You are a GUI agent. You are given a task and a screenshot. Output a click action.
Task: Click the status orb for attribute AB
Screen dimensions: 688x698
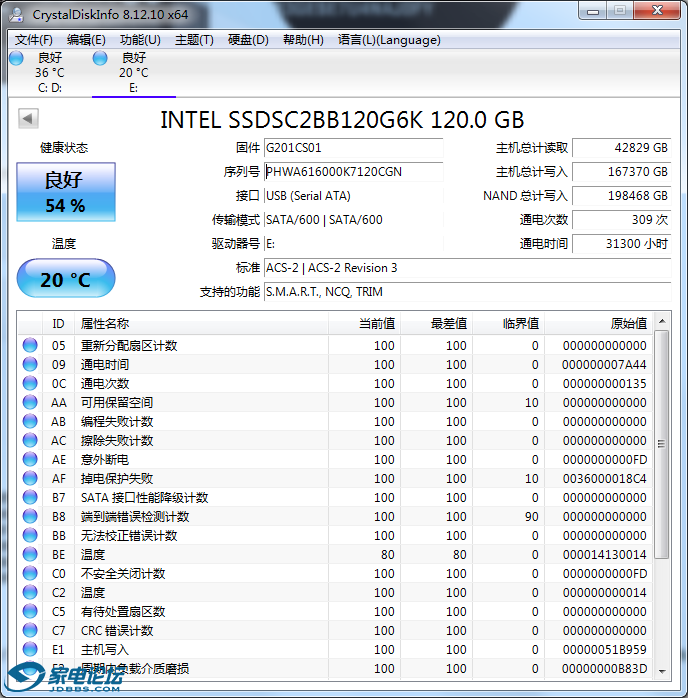pos(30,421)
